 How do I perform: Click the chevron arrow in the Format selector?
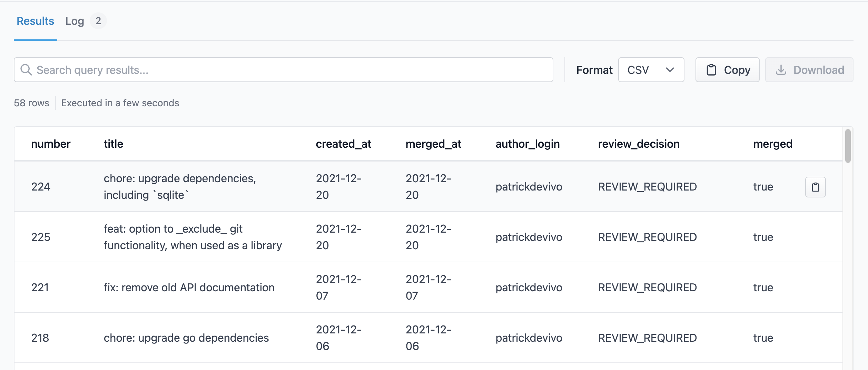coord(670,70)
